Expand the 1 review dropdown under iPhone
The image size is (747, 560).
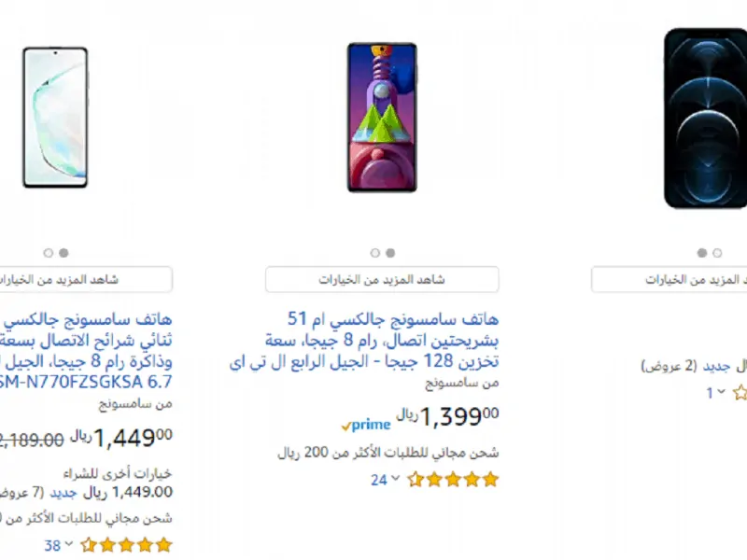tap(715, 393)
